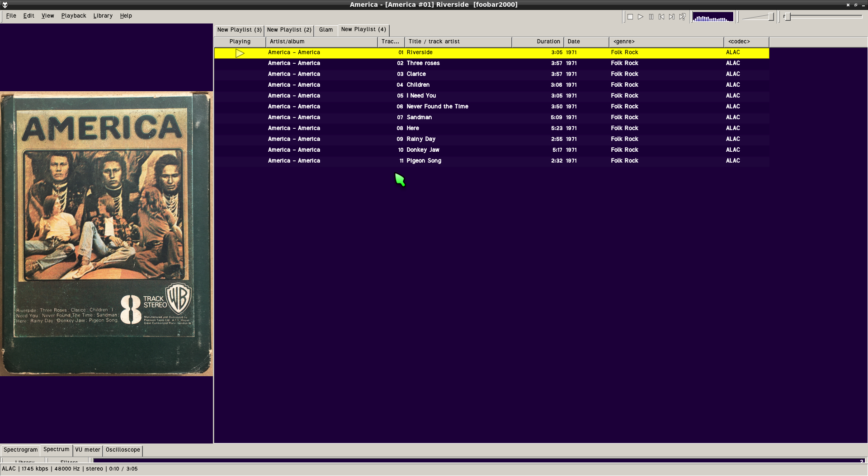Click the spectrum visualizer in the toolbar
This screenshot has width=868, height=476.
pyautogui.click(x=713, y=17)
